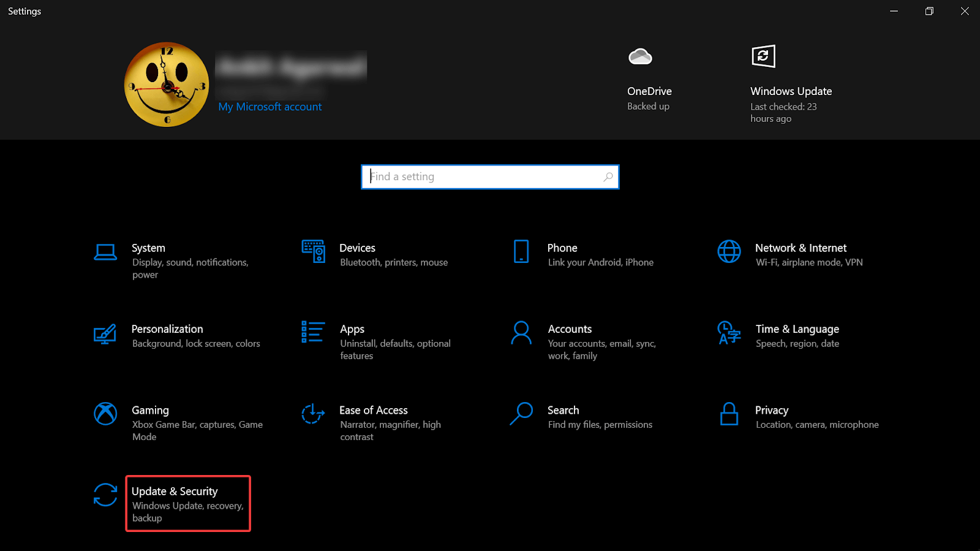The image size is (980, 551).
Task: Click the Devices keyboard and speaker icon
Action: 313,251
